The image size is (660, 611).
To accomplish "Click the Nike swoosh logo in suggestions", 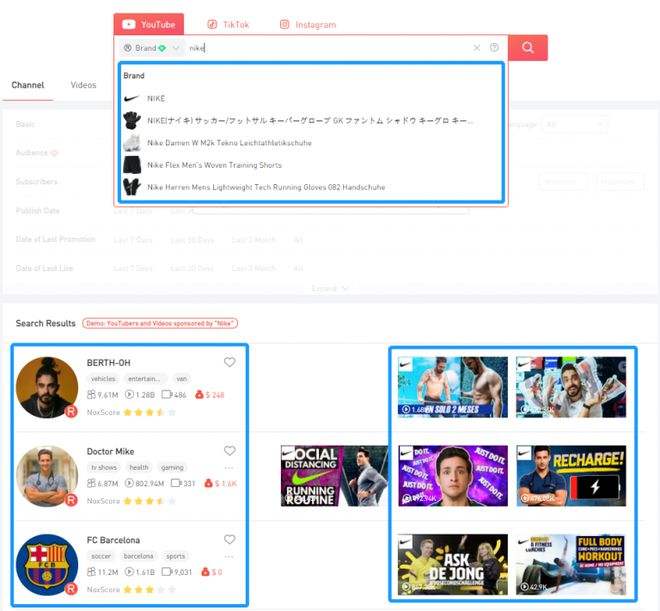I will [x=131, y=98].
